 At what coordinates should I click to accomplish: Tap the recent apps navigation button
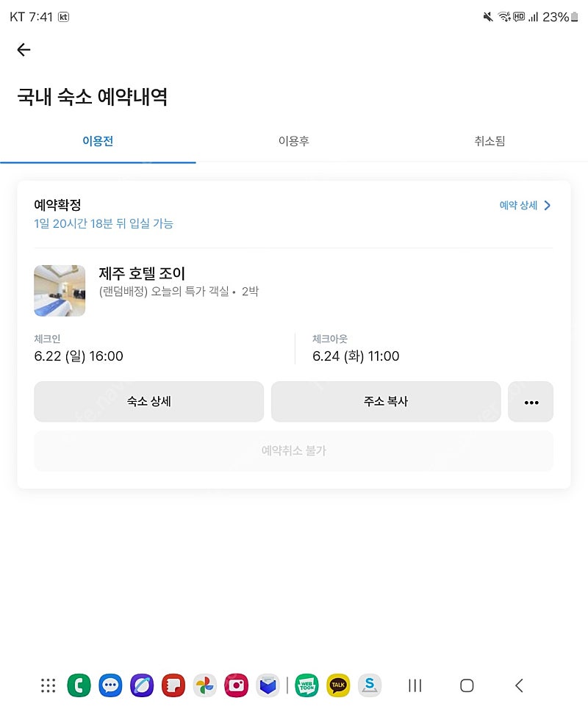(x=415, y=685)
